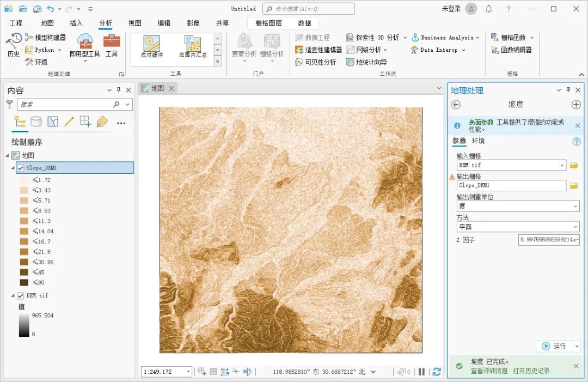The image size is (588, 382).
Task: Switch to list by labeling
Action: (102, 122)
